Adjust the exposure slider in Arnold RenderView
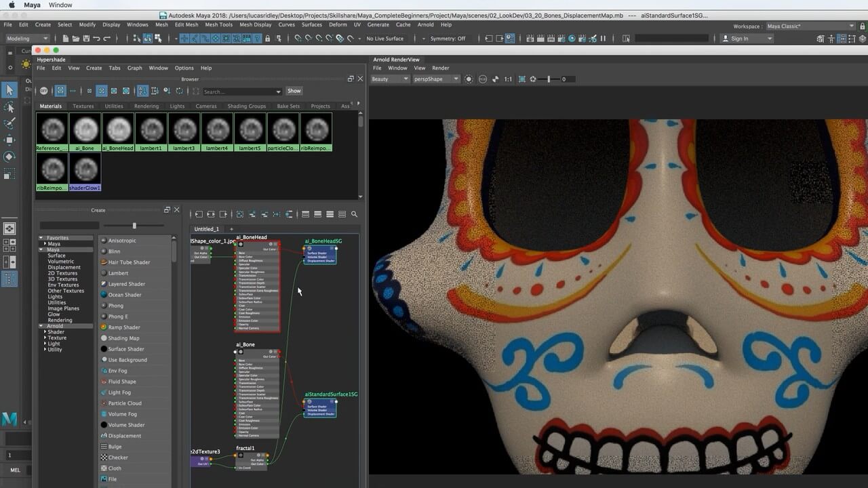This screenshot has height=488, width=868. pos(549,79)
